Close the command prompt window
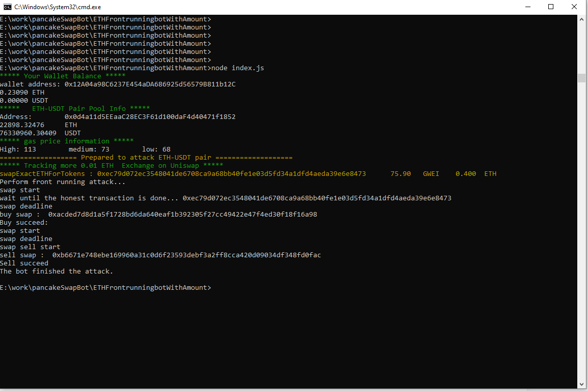588x391 pixels. [574, 7]
